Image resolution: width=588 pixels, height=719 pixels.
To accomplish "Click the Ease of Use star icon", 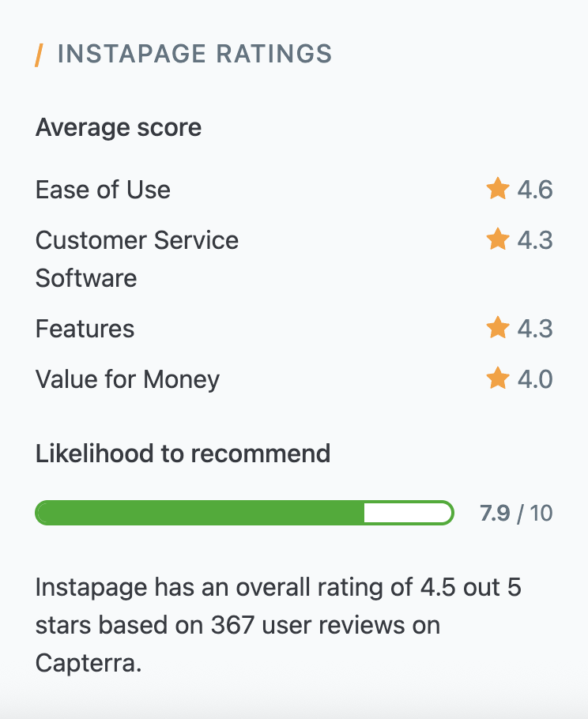I will tap(498, 189).
